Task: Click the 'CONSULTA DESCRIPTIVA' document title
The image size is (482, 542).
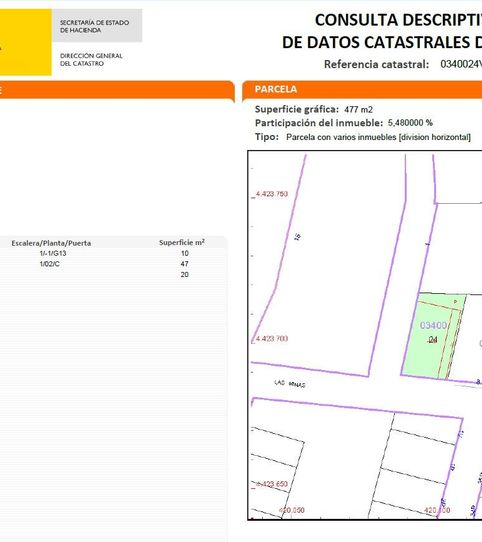Action: [x=398, y=20]
